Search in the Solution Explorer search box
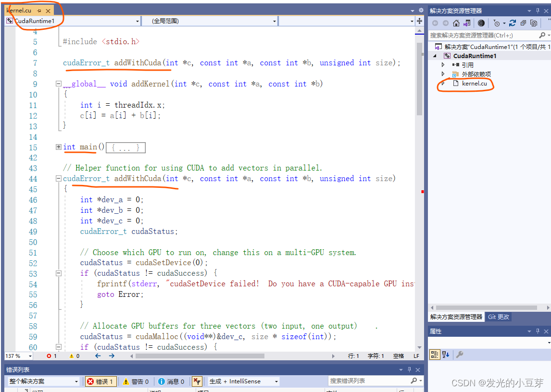Image resolution: width=551 pixels, height=392 pixels. coord(484,35)
